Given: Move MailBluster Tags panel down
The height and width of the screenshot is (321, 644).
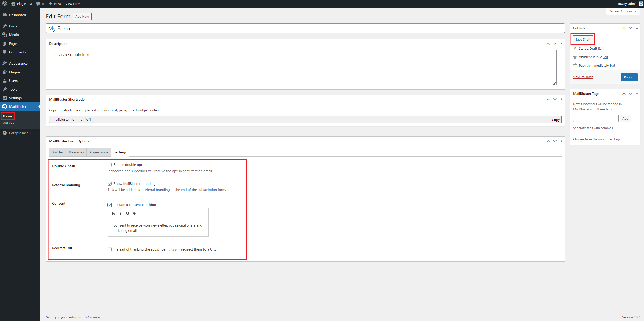Looking at the screenshot, I should (x=630, y=94).
